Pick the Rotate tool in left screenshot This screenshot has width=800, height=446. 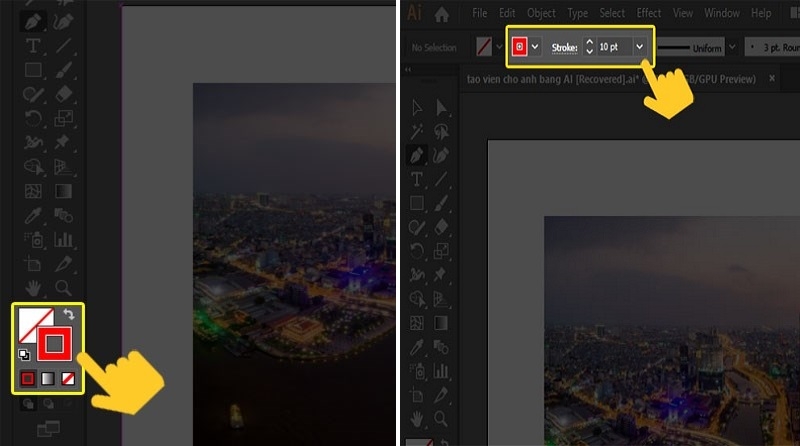click(33, 118)
